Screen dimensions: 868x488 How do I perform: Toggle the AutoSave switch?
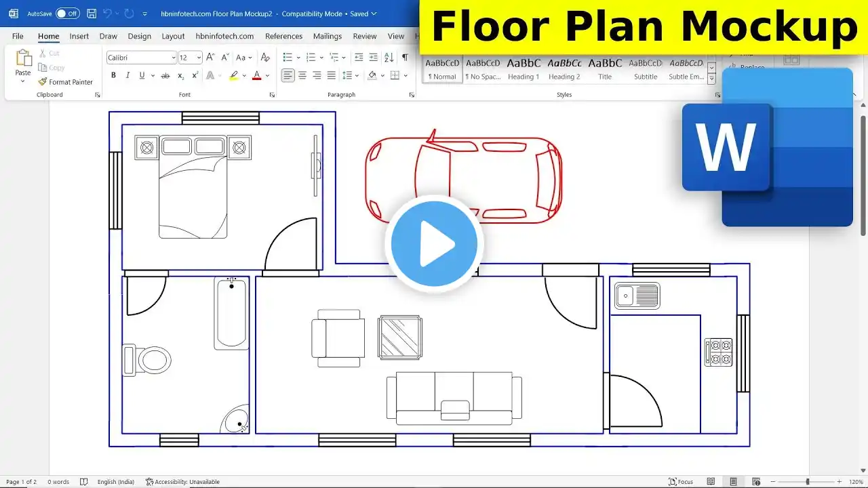(67, 14)
